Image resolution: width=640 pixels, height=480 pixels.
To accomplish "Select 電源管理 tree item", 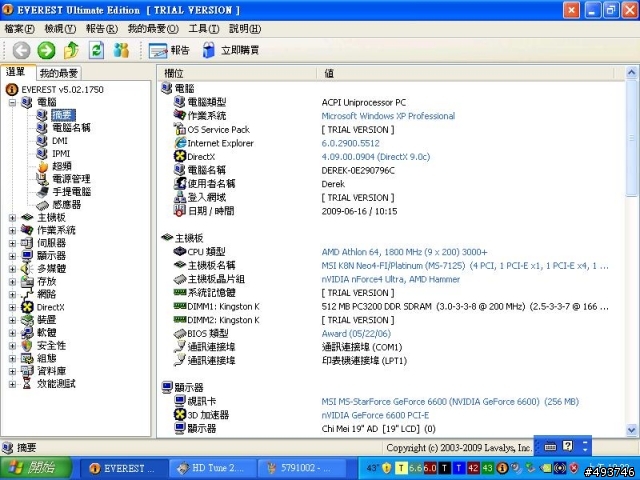I will tap(71, 179).
